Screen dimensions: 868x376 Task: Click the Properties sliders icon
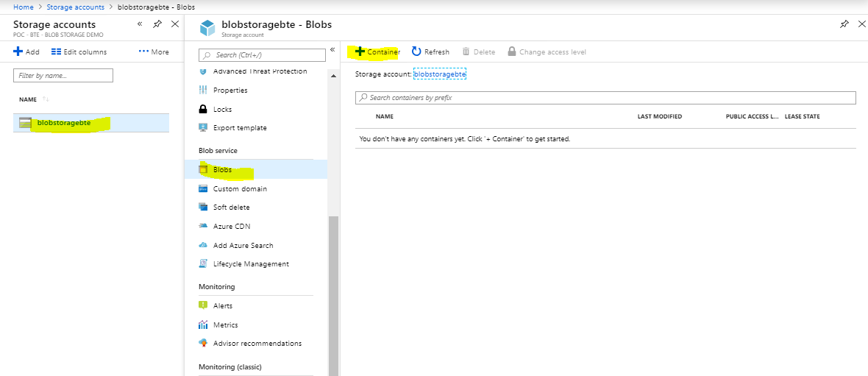coord(202,91)
